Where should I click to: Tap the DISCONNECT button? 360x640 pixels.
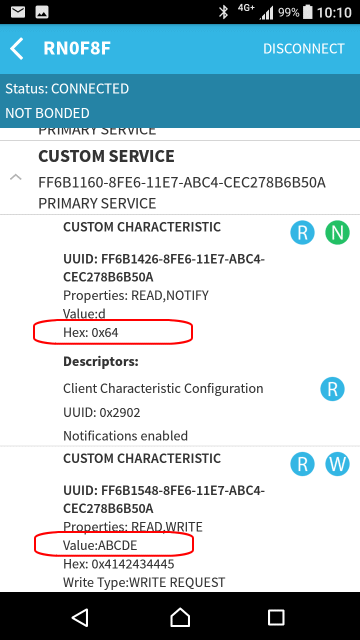click(304, 49)
